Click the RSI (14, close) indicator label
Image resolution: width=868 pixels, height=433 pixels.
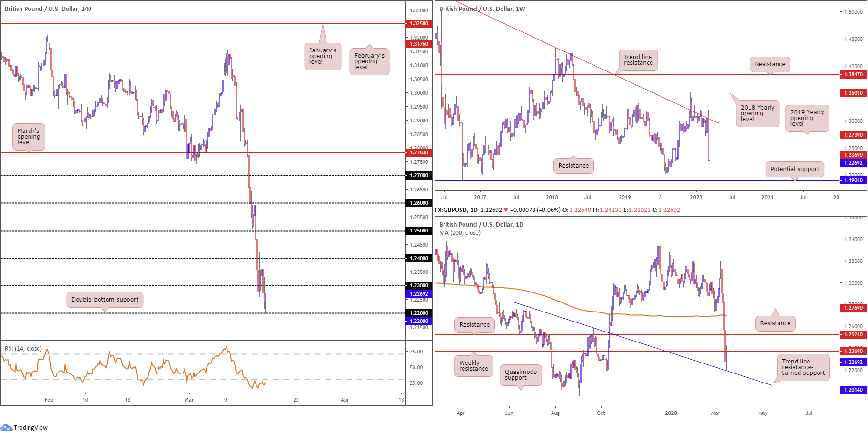click(x=23, y=349)
